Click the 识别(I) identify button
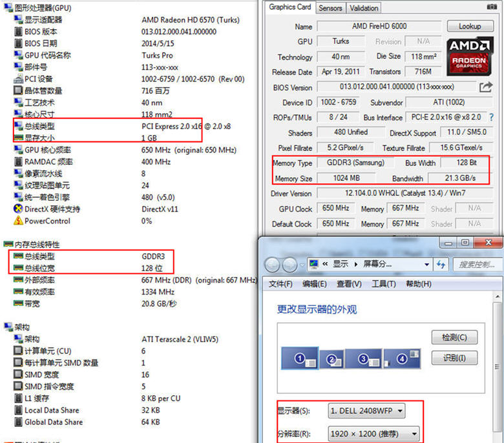Viewport: 504px width, 443px height. (x=454, y=358)
